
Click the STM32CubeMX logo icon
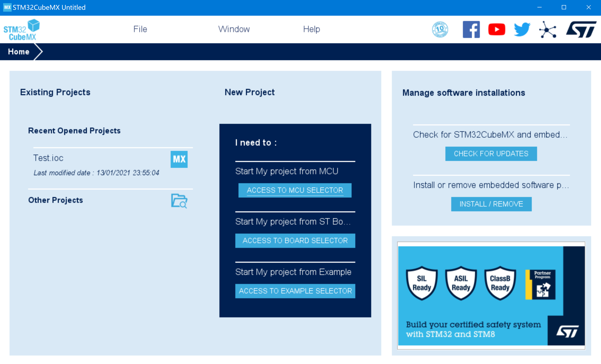21,30
